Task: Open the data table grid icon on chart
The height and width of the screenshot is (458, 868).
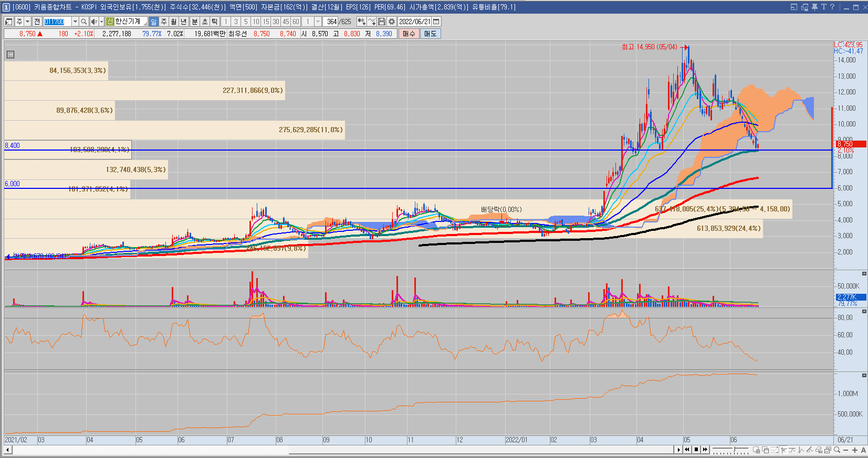Action: [11, 54]
